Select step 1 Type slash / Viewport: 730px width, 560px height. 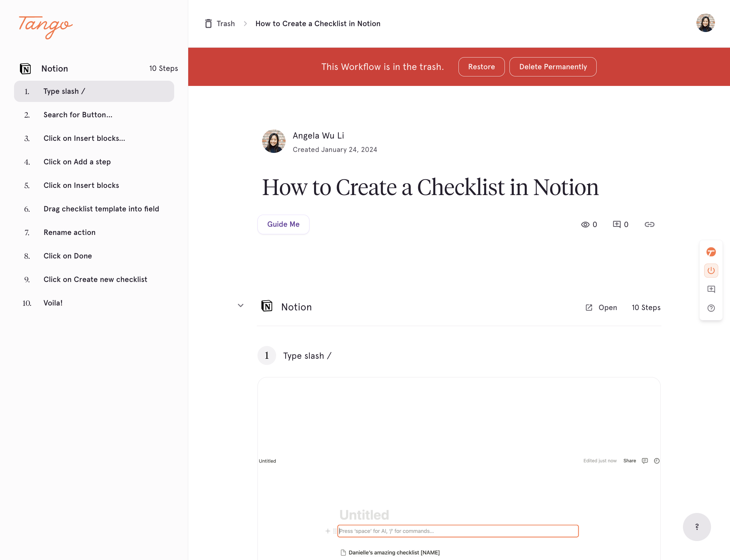94,91
